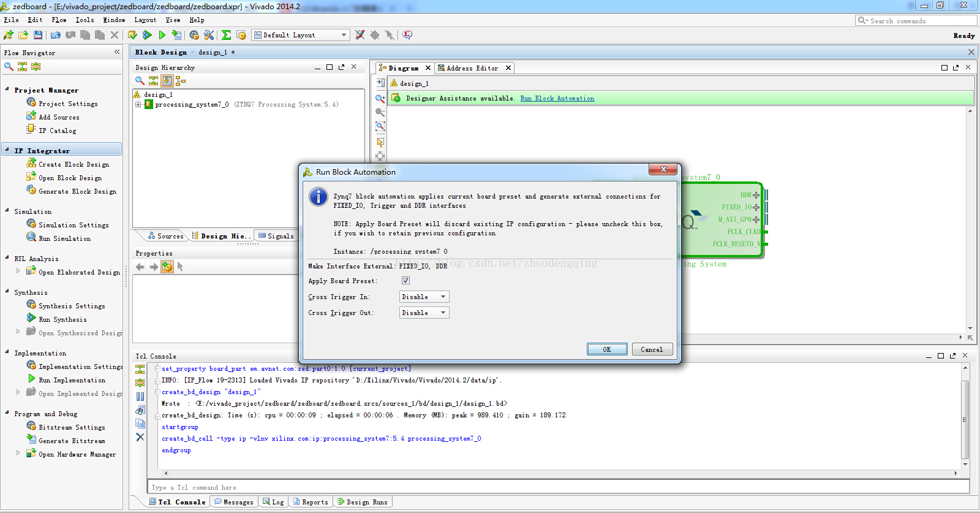The width and height of the screenshot is (980, 513).
Task: Open the Cross Trigger In dropdown
Action: (x=424, y=297)
